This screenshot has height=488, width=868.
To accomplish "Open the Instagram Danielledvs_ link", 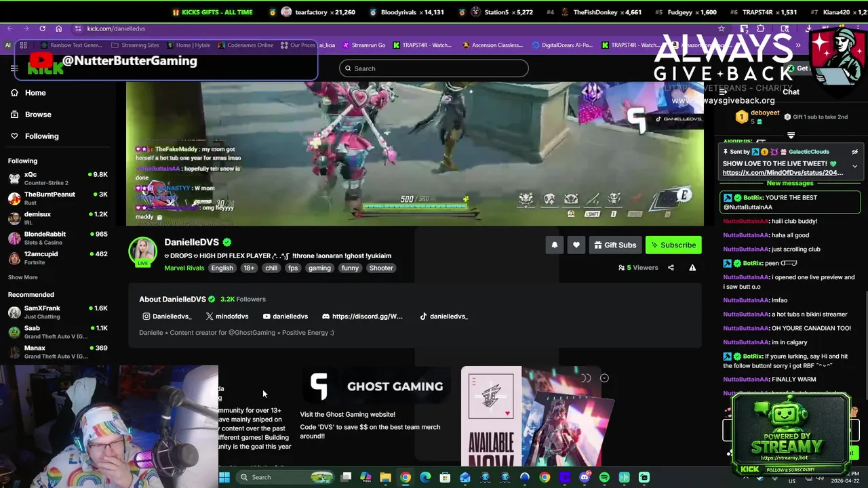I will pos(167,317).
